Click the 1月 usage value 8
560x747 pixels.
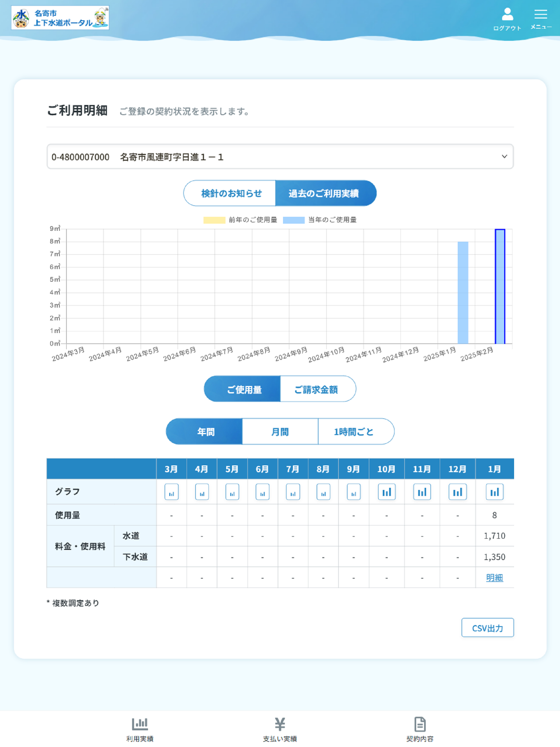click(494, 515)
